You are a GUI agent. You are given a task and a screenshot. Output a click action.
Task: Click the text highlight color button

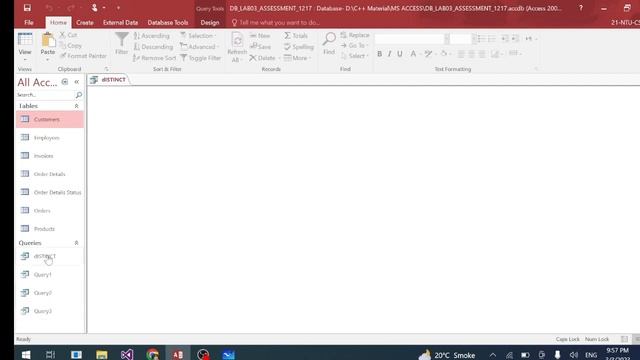pos(428,54)
